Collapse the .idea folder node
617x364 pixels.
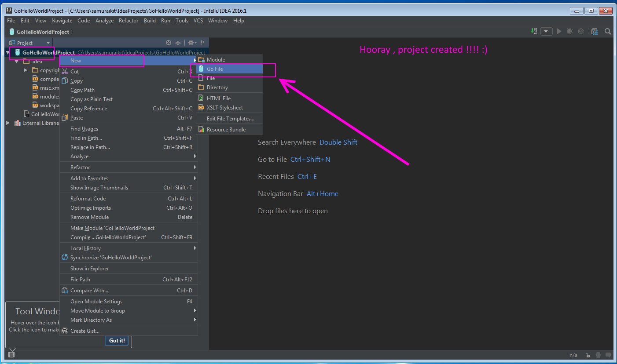point(17,62)
